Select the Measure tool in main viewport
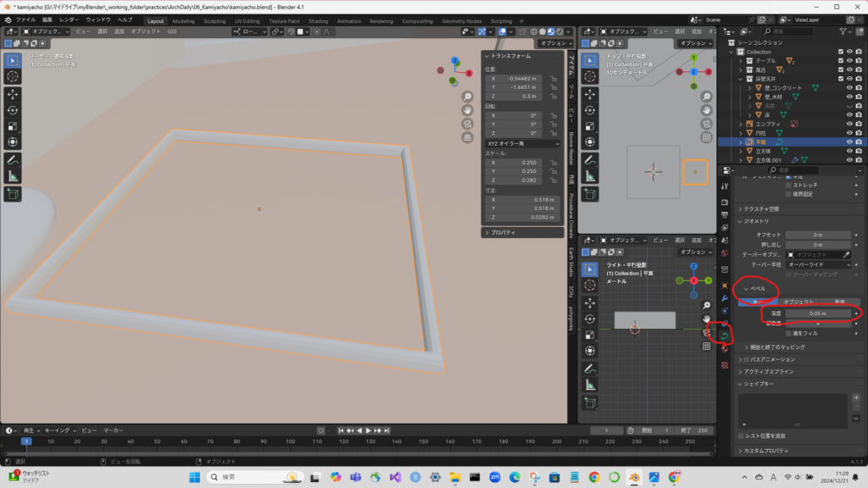 point(14,175)
